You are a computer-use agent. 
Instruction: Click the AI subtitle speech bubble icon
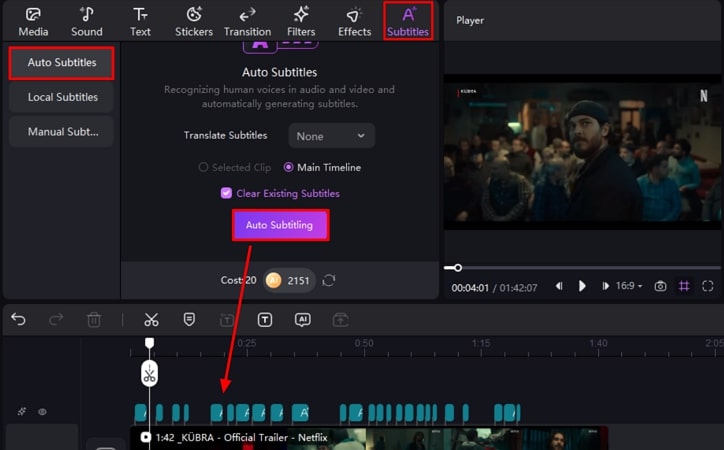click(302, 319)
